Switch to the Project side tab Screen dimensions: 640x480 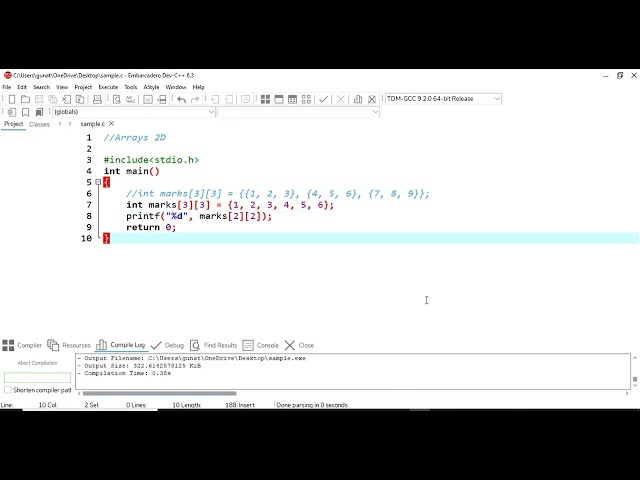[13, 124]
